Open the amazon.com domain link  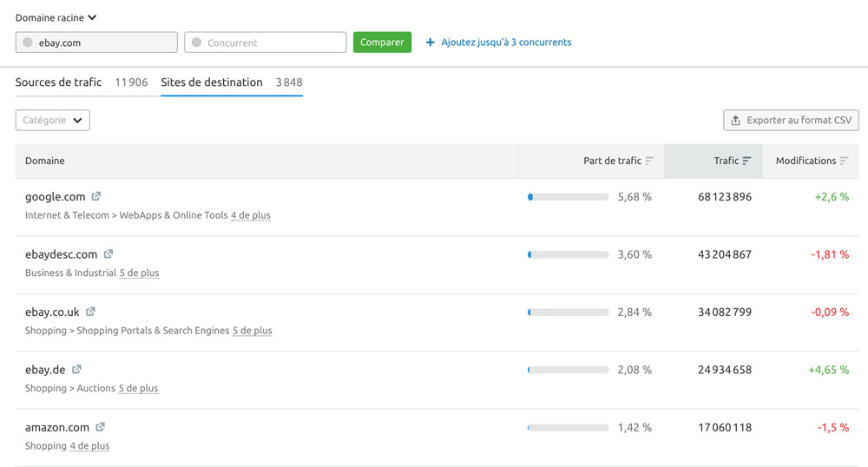pos(57,427)
